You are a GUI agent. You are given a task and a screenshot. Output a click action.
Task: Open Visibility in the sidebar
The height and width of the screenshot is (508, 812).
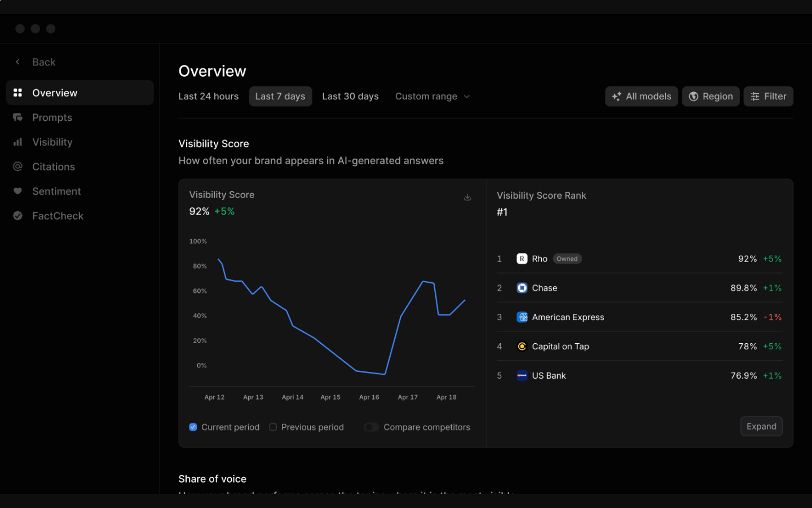coord(80,142)
